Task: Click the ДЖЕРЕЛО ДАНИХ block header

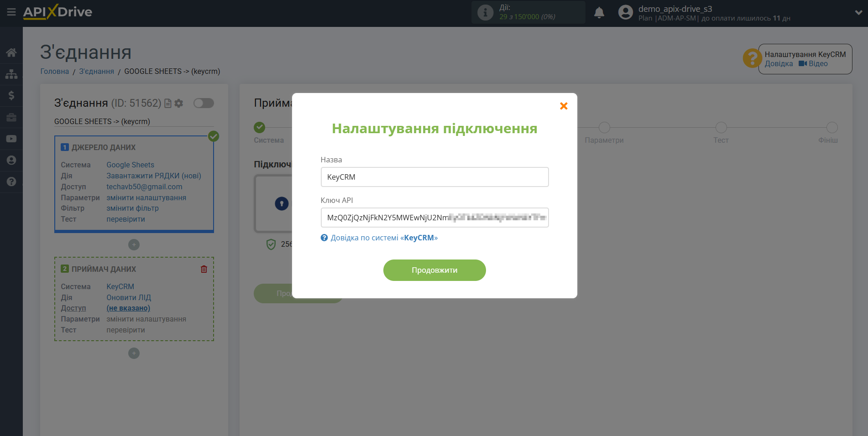Action: pyautogui.click(x=104, y=147)
